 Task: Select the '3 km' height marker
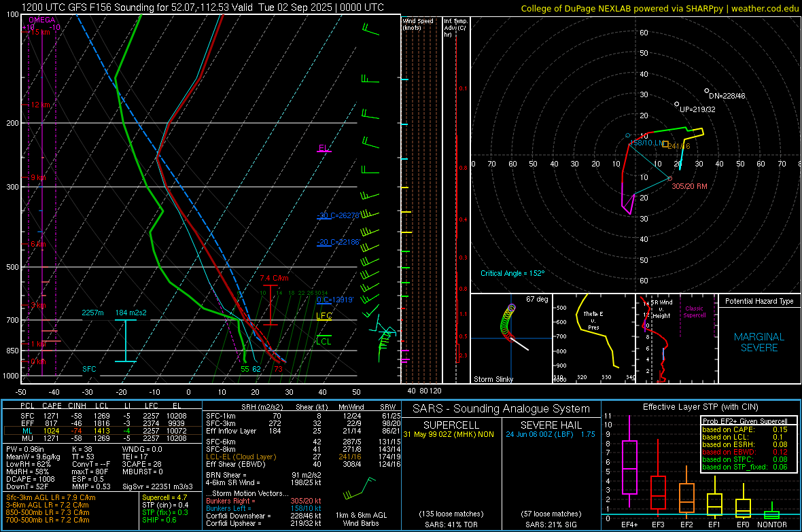38,305
